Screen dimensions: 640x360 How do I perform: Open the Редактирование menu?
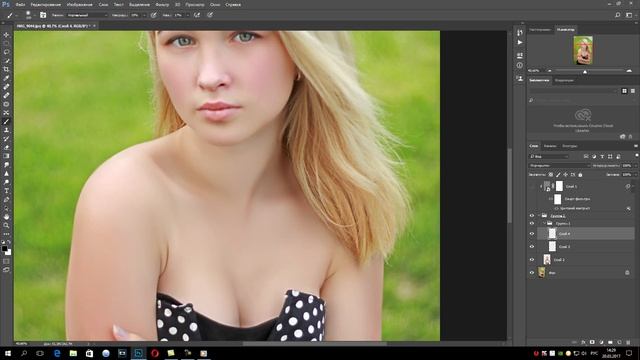click(x=46, y=4)
